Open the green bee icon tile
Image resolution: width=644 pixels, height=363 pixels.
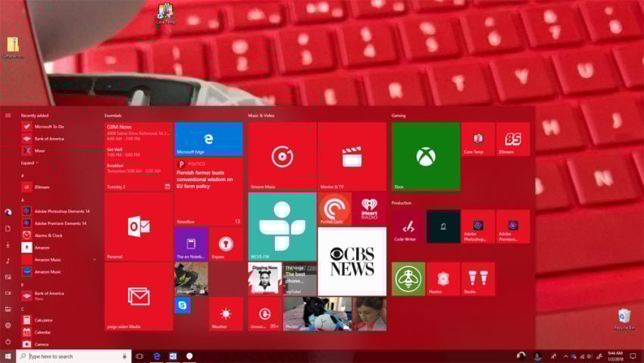tap(408, 279)
